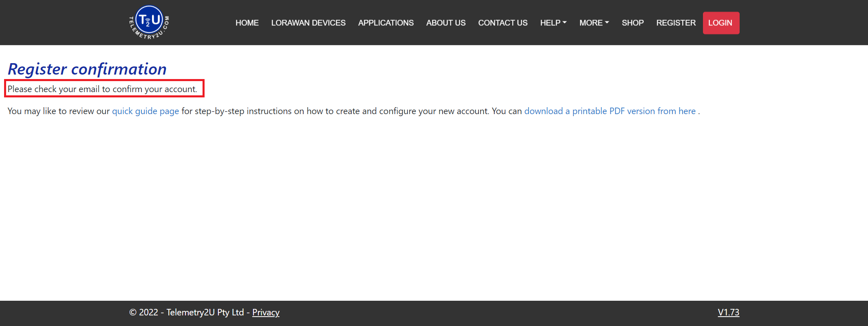Screen dimensions: 868x326
Task: Open the quick guide page link
Action: click(x=145, y=111)
